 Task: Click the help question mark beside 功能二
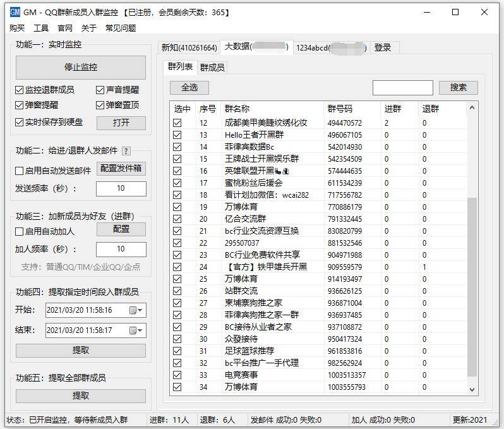(x=126, y=151)
